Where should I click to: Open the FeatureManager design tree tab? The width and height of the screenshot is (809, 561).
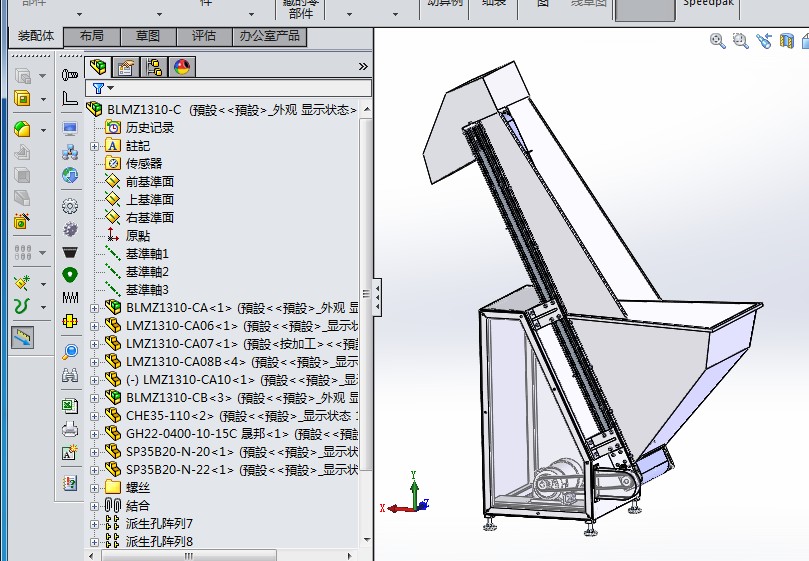click(x=98, y=67)
